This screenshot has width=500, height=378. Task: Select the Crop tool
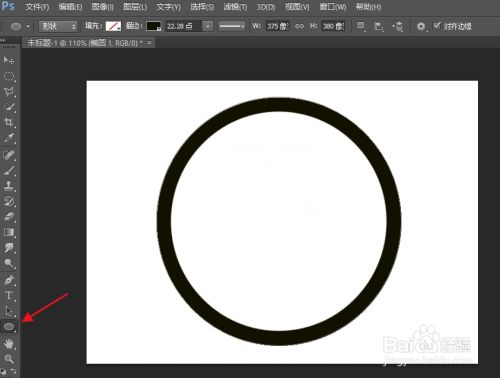pyautogui.click(x=9, y=122)
